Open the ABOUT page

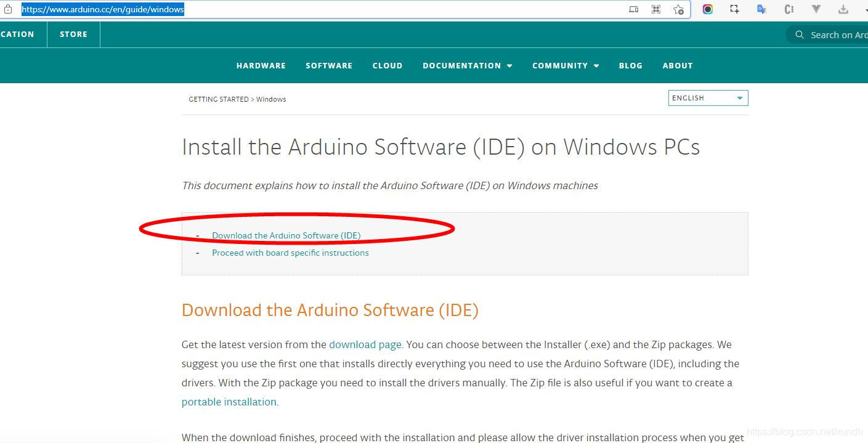point(678,65)
